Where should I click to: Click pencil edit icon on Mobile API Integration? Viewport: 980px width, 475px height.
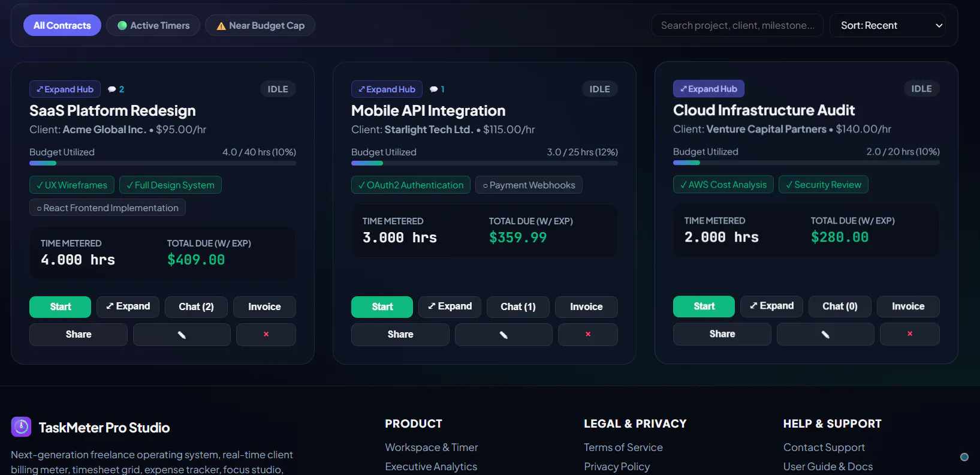pyautogui.click(x=503, y=335)
